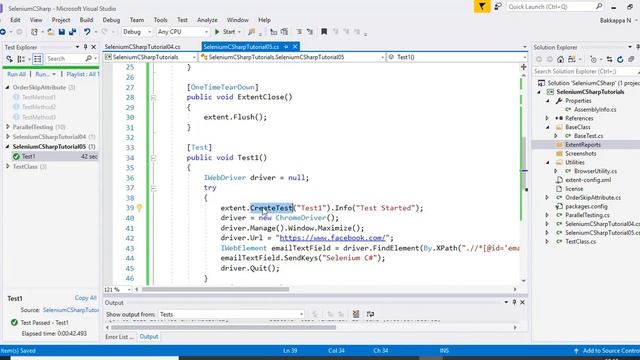Click the code editor vertical scrollbar thumb
This screenshot has height=360, width=640.
click(x=524, y=163)
